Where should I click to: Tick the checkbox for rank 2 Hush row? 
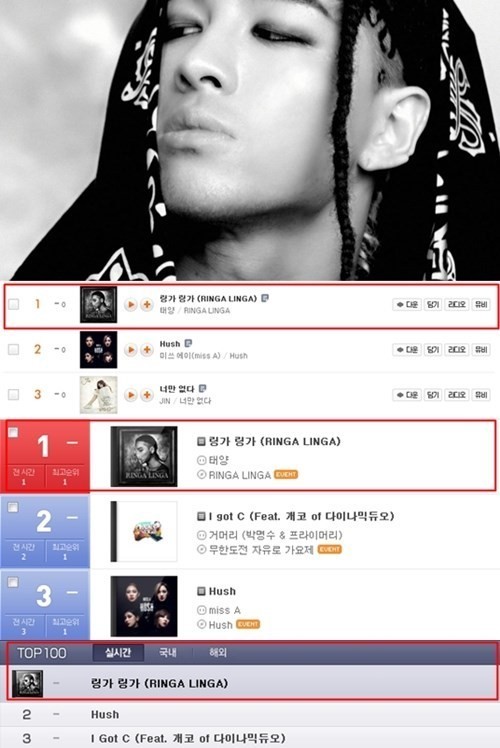tap(14, 349)
